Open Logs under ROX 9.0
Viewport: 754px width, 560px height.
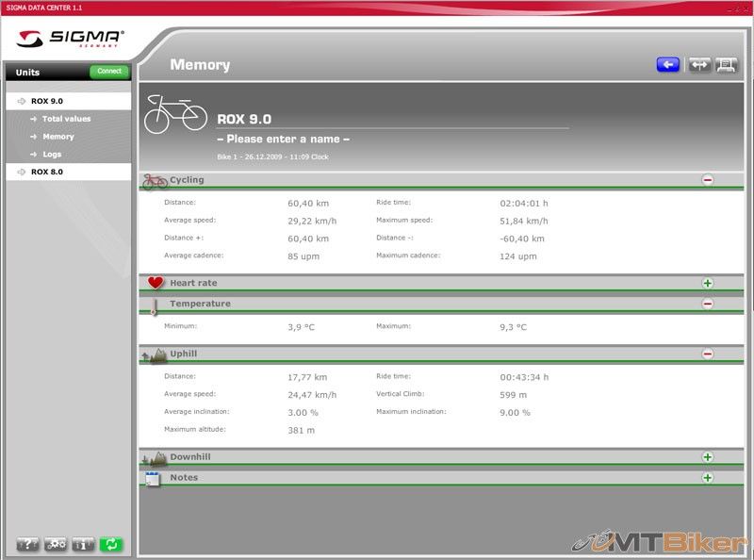[x=52, y=154]
